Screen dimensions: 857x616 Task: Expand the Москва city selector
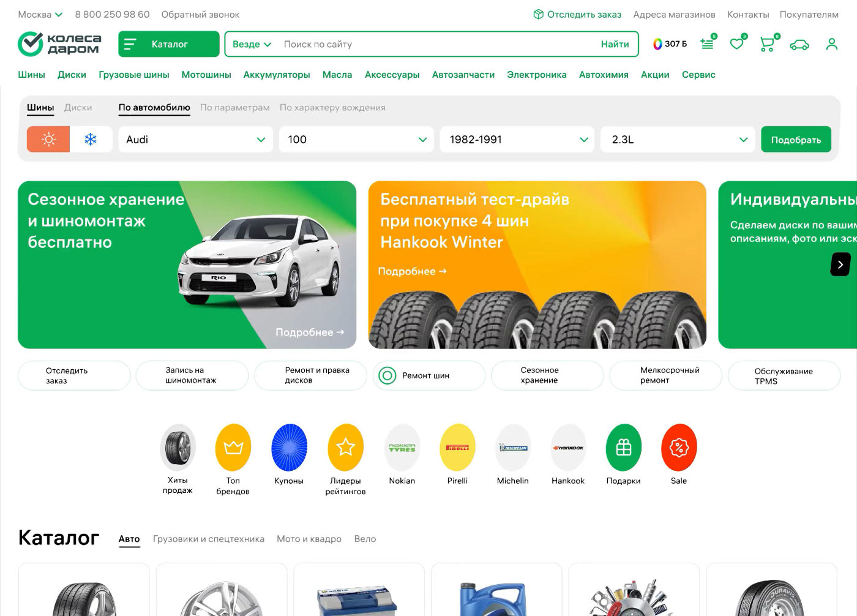click(40, 14)
